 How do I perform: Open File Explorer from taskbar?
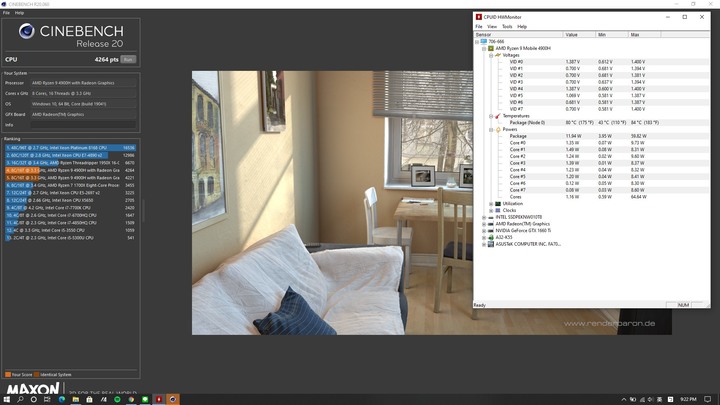(x=75, y=399)
